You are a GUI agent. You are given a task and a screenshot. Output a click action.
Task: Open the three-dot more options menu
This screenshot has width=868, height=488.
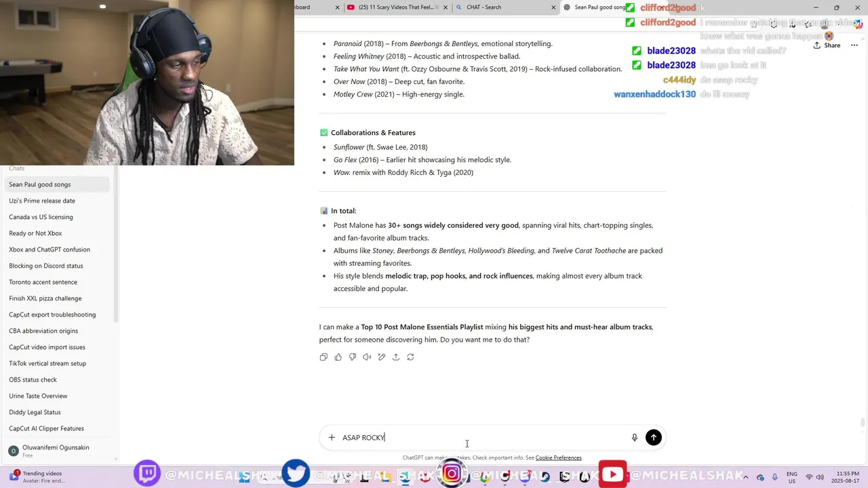854,45
